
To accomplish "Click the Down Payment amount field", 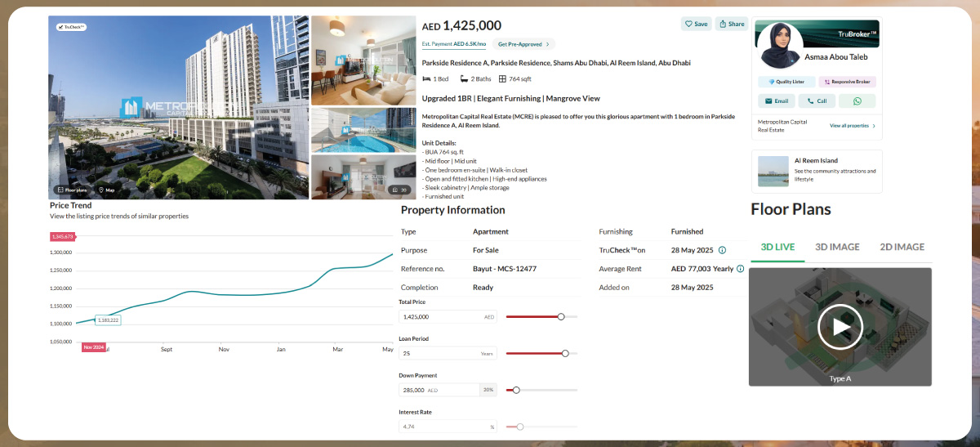I will click(438, 391).
